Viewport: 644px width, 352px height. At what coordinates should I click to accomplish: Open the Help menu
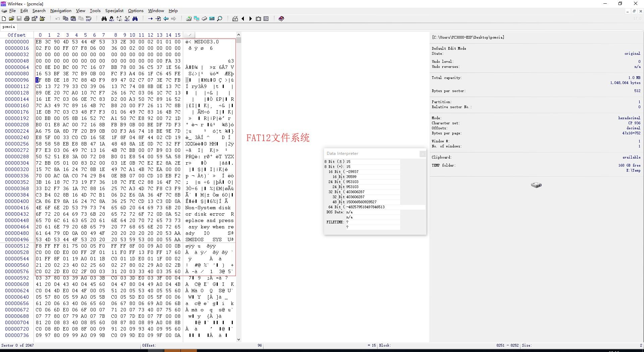(173, 11)
